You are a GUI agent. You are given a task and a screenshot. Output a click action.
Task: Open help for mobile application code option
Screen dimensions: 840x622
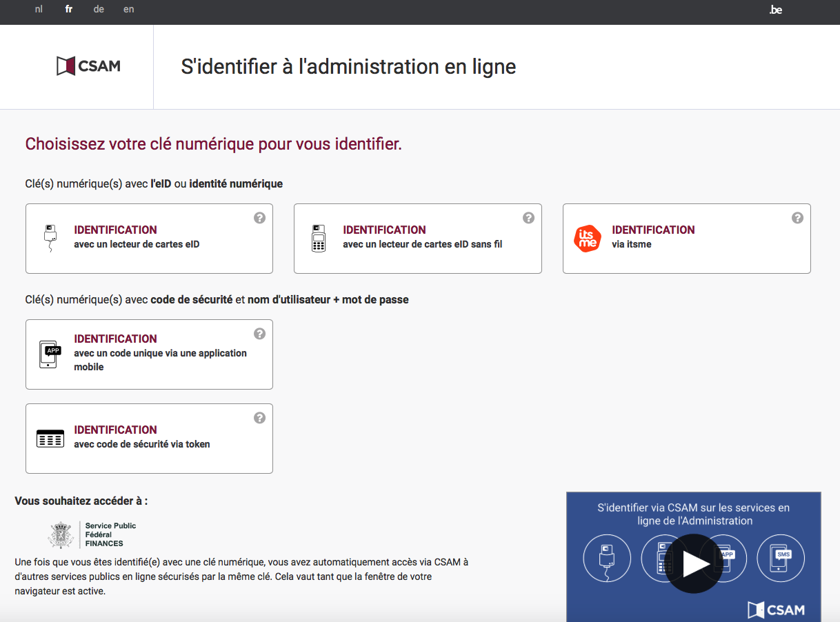tap(259, 334)
